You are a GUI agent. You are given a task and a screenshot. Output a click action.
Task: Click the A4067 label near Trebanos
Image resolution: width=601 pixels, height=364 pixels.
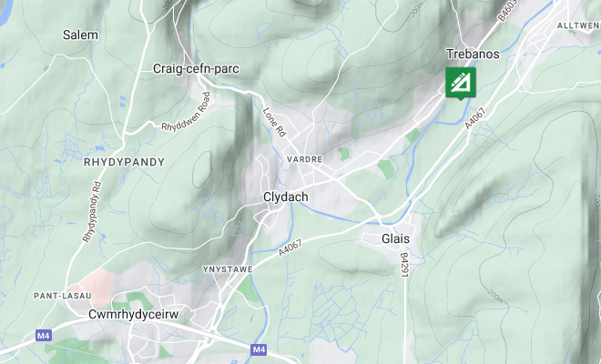(475, 119)
